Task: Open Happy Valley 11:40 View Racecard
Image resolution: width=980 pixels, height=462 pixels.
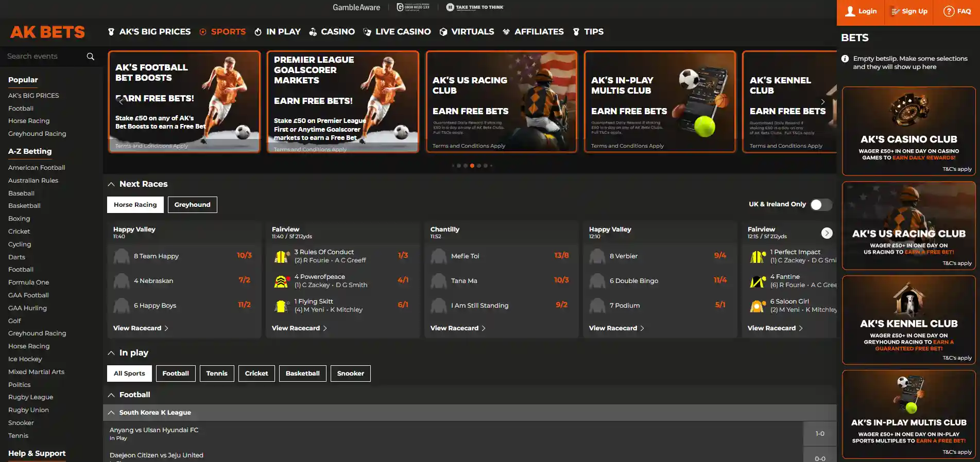Action: [x=141, y=328]
